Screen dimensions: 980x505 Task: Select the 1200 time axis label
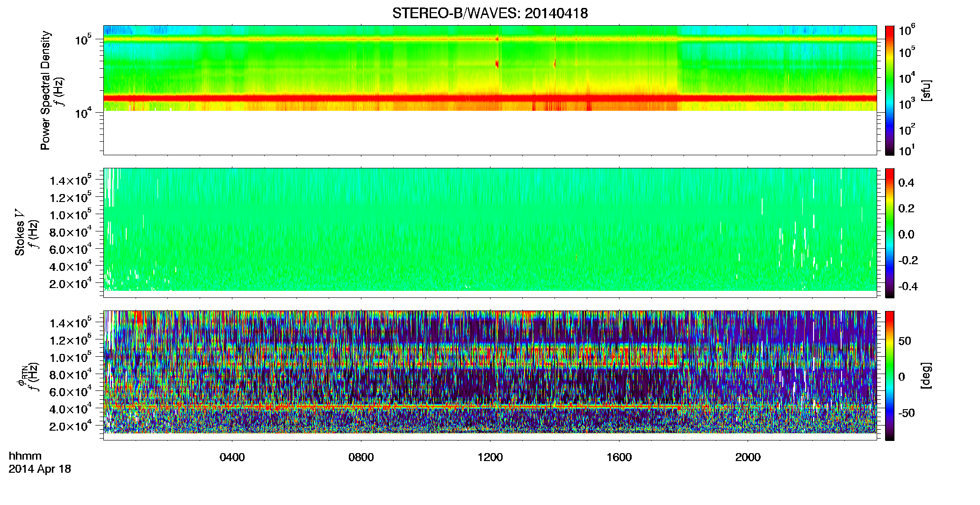(x=490, y=457)
